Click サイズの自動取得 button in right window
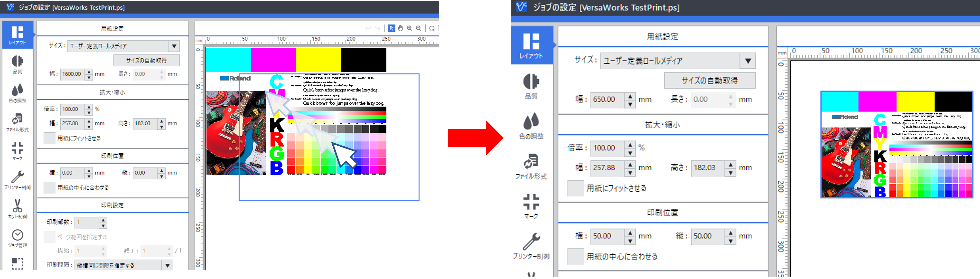Viewport: 980px width, 279px height. pyautogui.click(x=710, y=81)
